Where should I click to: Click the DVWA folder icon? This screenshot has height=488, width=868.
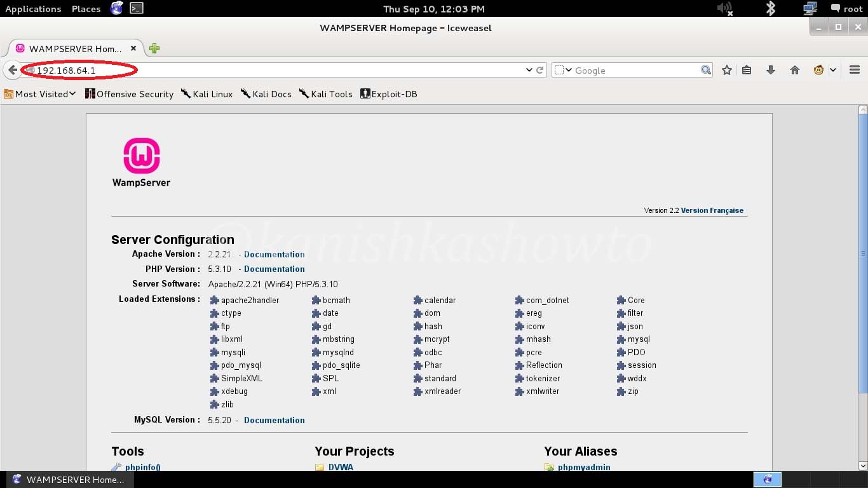320,467
